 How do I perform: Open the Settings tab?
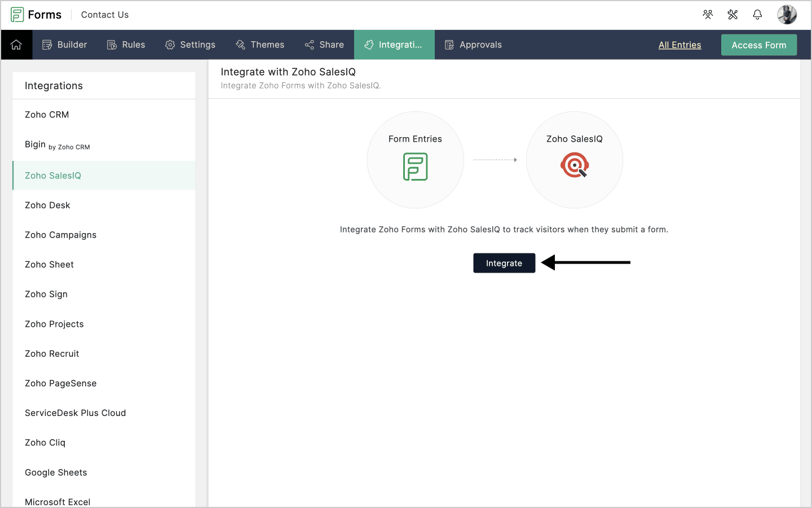click(x=190, y=45)
